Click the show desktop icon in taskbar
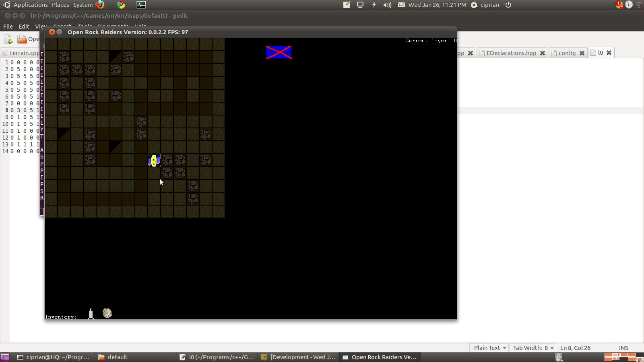The image size is (644, 362). point(5,357)
